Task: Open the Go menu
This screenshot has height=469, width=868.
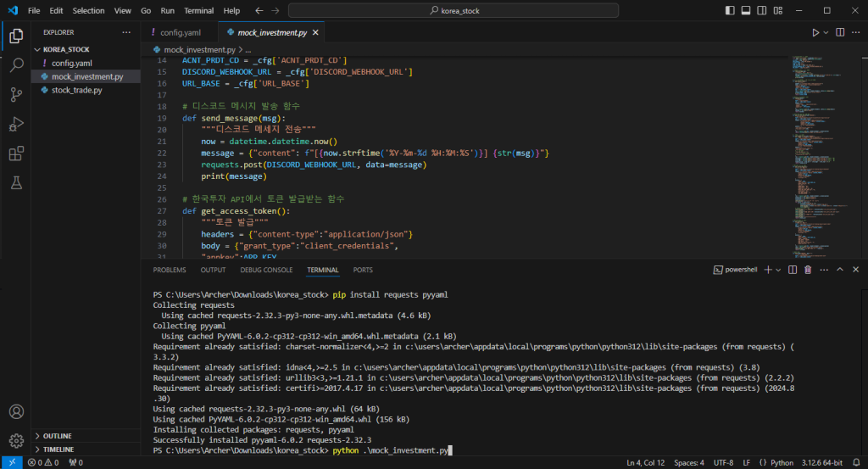Action: [146, 10]
